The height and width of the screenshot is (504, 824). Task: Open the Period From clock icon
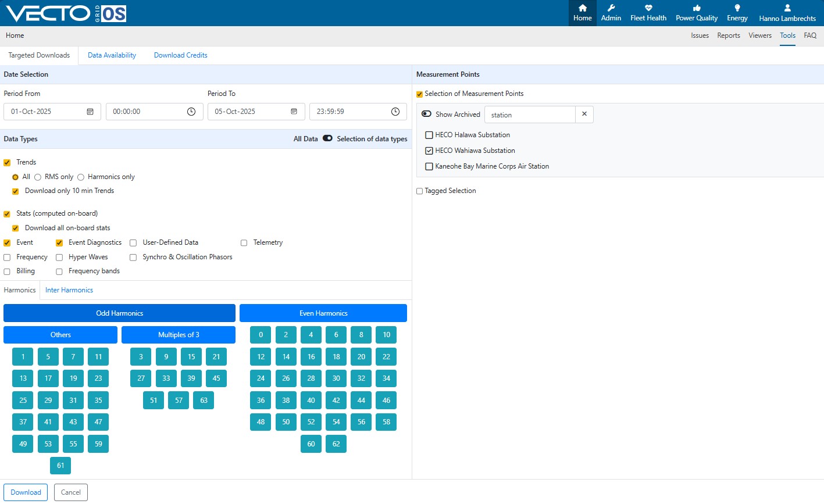[191, 112]
